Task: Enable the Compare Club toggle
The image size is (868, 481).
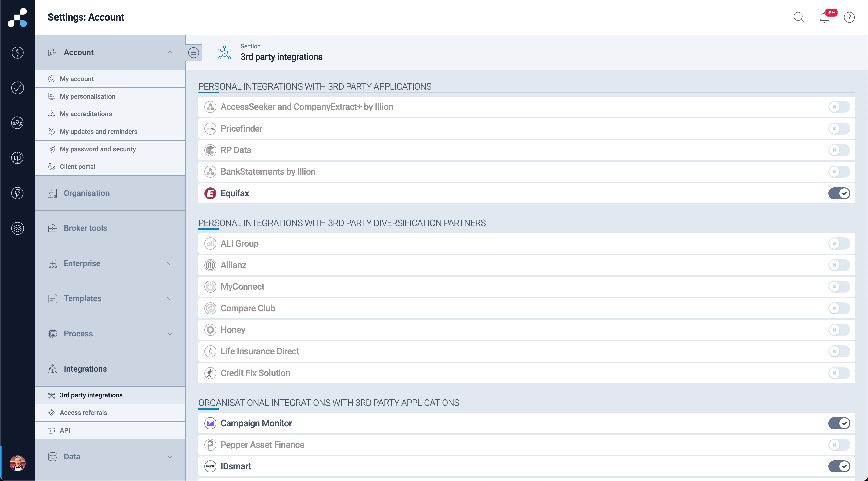Action: pyautogui.click(x=839, y=308)
